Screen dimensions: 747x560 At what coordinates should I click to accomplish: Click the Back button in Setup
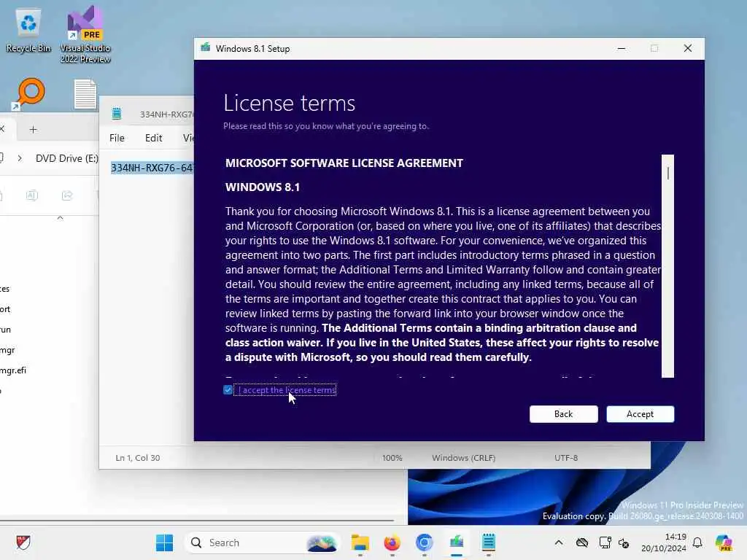[x=563, y=414]
